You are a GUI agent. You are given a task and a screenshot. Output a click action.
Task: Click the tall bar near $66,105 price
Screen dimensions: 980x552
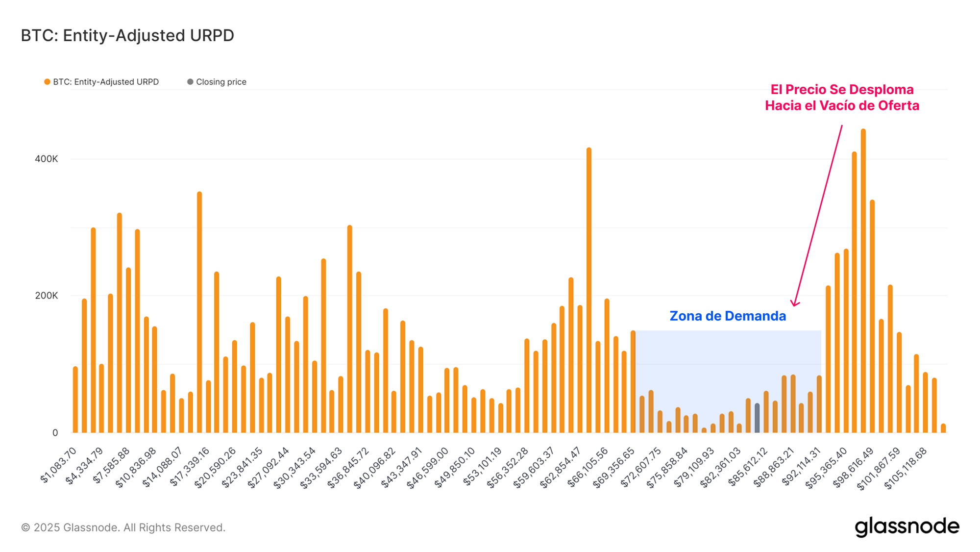[x=588, y=289]
